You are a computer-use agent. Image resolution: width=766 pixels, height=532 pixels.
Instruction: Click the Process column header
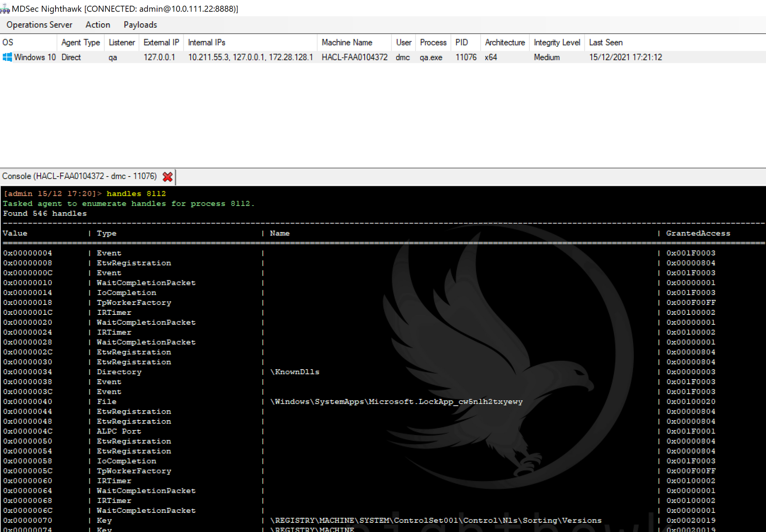(433, 42)
